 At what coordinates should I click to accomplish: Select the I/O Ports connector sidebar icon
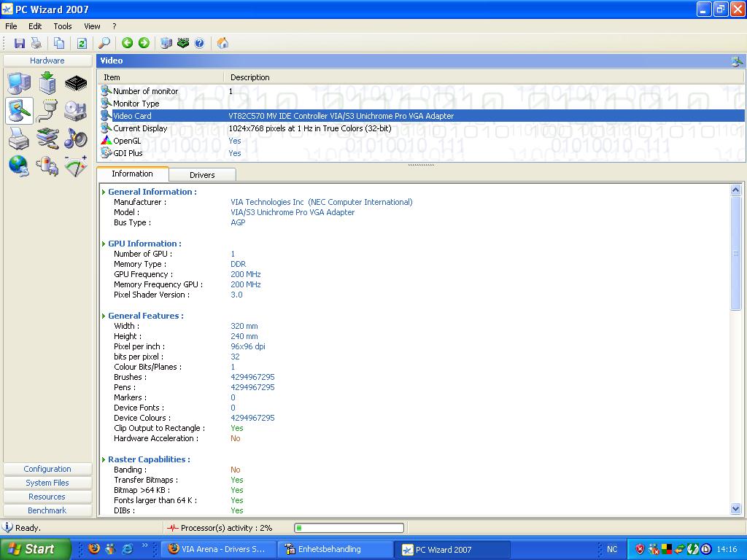(x=47, y=111)
